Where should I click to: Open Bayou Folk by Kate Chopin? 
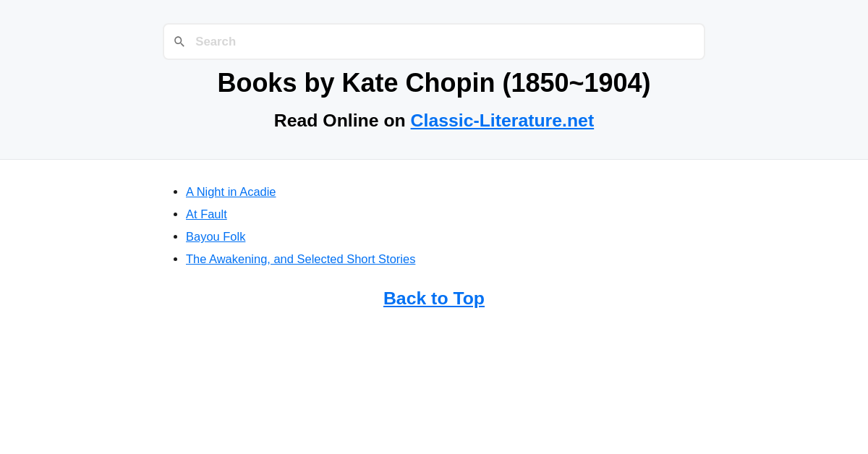pyautogui.click(x=216, y=236)
